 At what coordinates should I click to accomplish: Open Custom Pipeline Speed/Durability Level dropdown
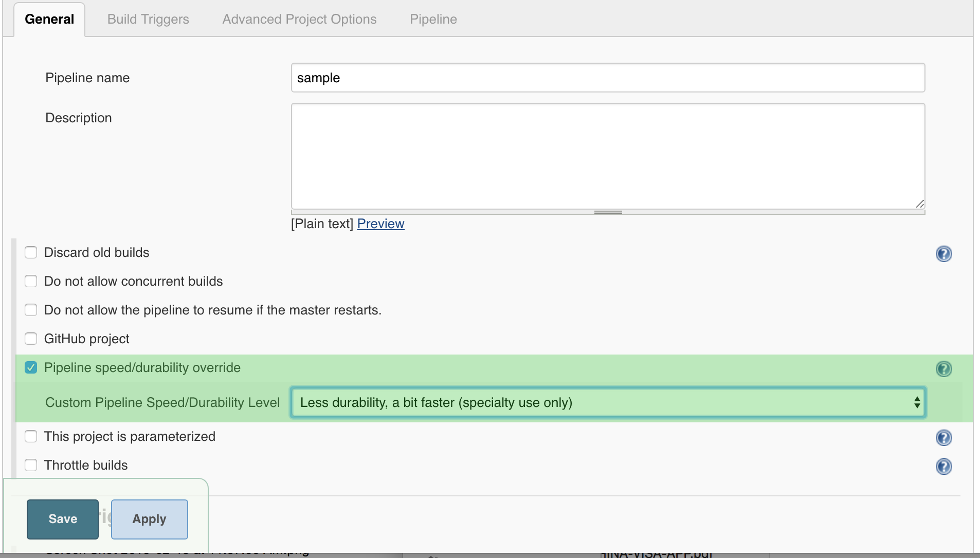pyautogui.click(x=608, y=402)
